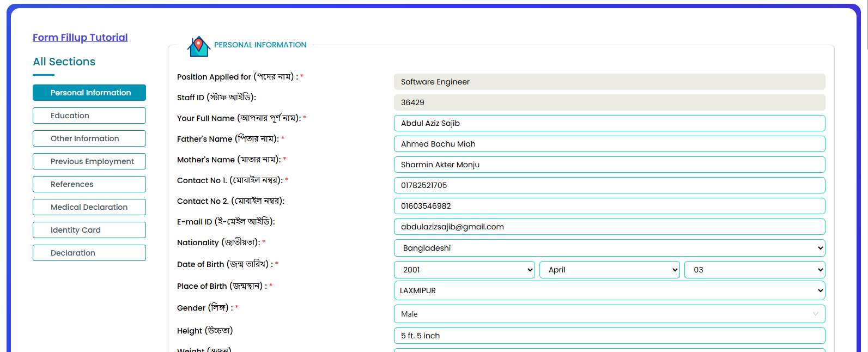Click the house location icon beside Personal Information
The width and height of the screenshot is (868, 352).
click(198, 46)
